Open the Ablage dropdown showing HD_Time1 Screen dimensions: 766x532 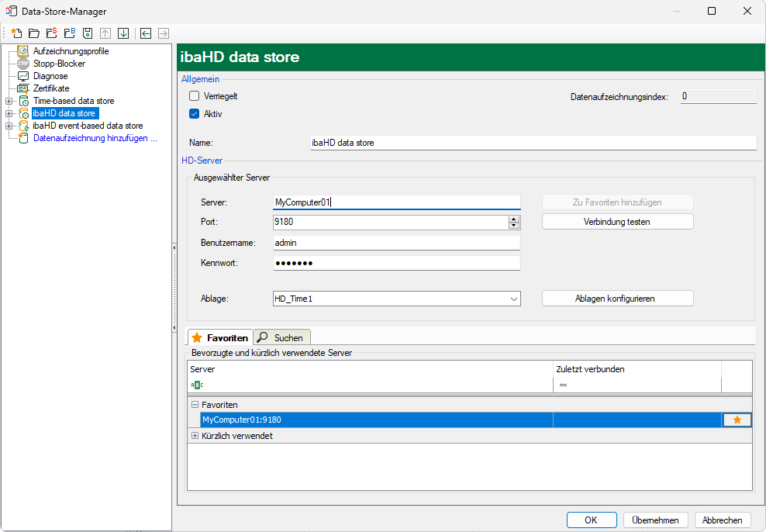click(x=513, y=299)
